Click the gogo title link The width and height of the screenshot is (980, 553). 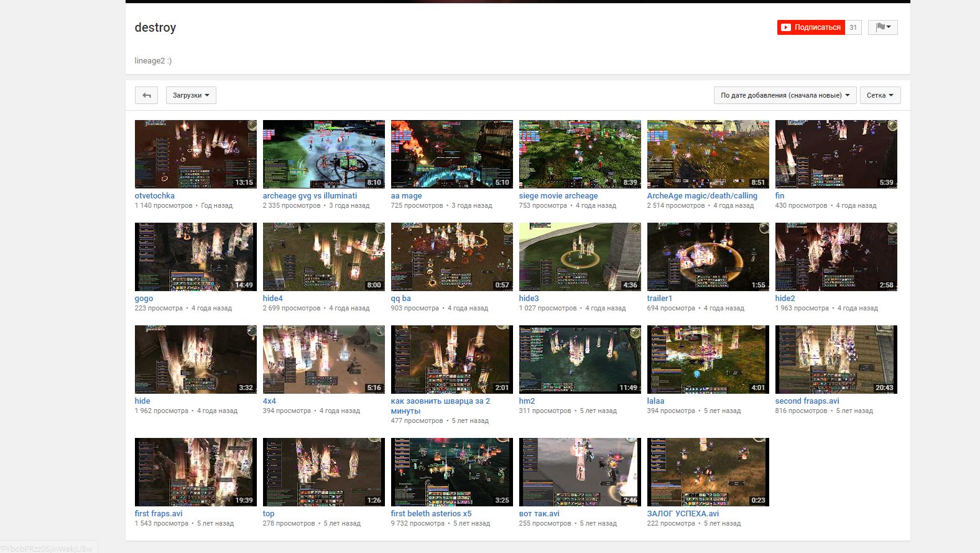click(144, 298)
